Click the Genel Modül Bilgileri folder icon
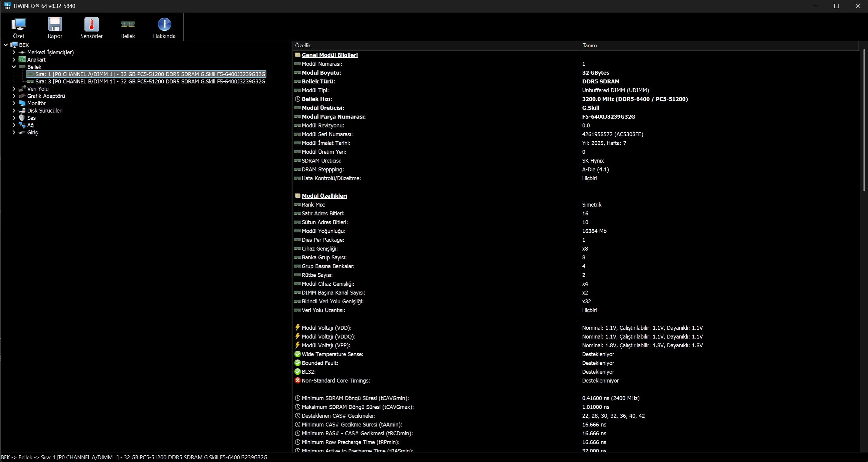The height and width of the screenshot is (462, 868). tap(298, 55)
